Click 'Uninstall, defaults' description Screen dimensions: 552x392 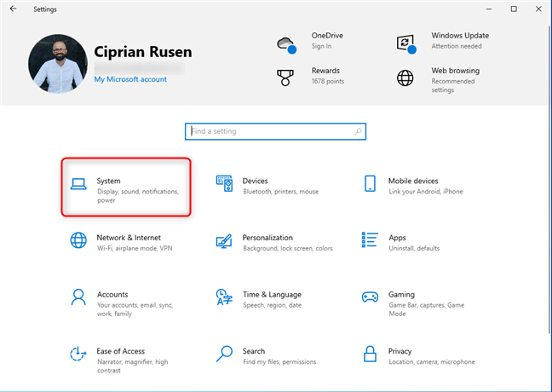(414, 248)
